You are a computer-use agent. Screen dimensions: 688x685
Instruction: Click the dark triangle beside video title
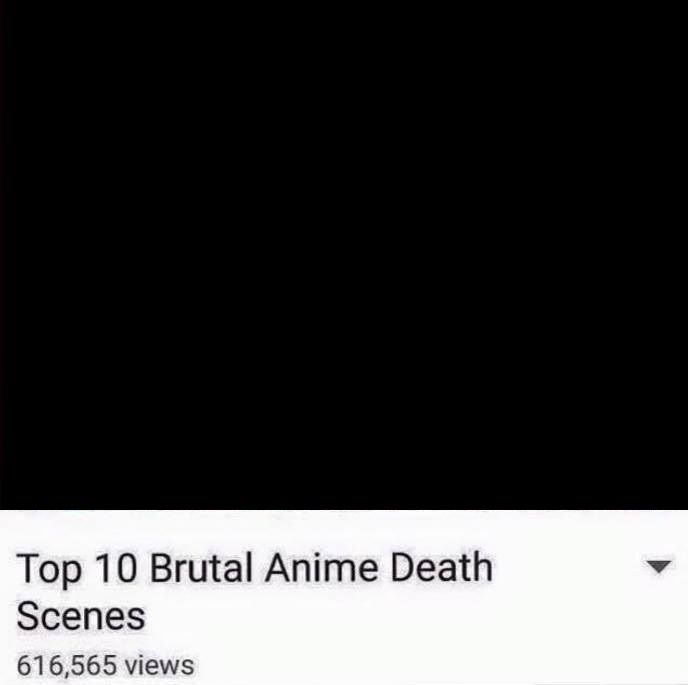pos(659,567)
